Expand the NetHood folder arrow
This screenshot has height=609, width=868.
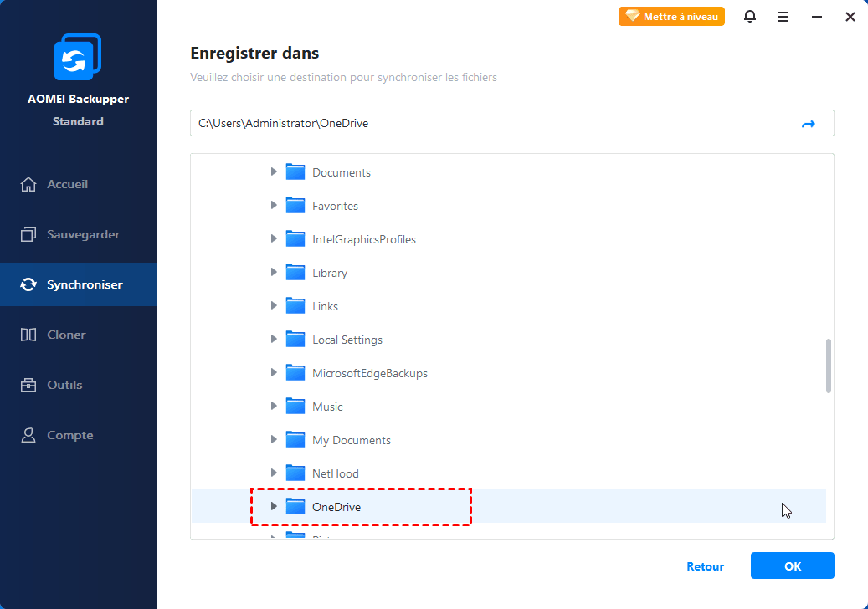[274, 473]
